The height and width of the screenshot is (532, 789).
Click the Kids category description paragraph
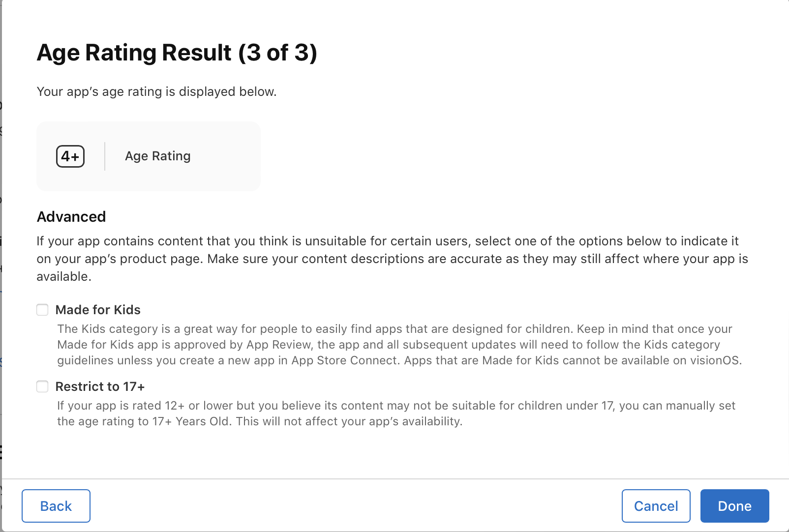(x=394, y=345)
